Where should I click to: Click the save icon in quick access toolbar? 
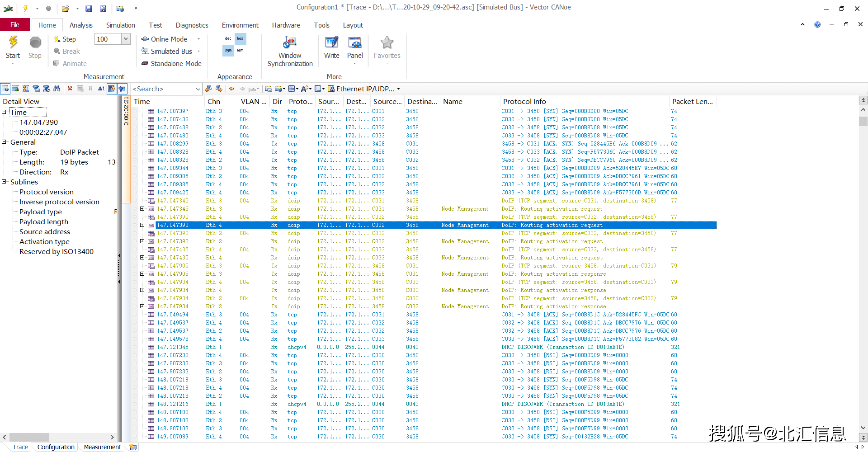point(89,8)
